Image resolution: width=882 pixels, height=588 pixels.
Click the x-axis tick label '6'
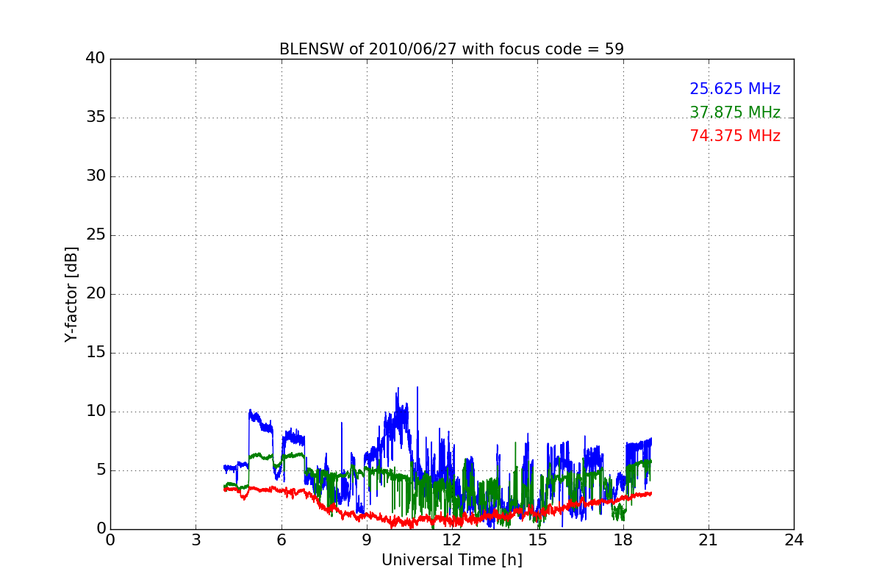tap(281, 540)
